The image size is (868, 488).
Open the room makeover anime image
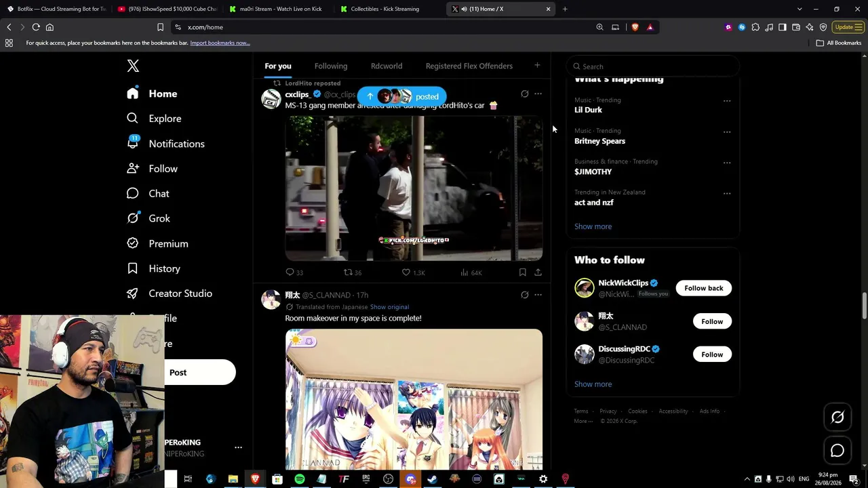coord(414,399)
